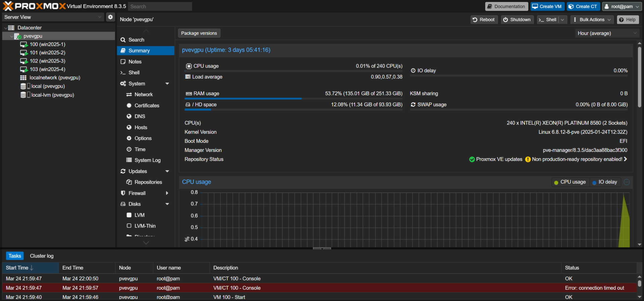Open the Bulk Actions dropdown
This screenshot has height=301, width=644.
coord(592,20)
